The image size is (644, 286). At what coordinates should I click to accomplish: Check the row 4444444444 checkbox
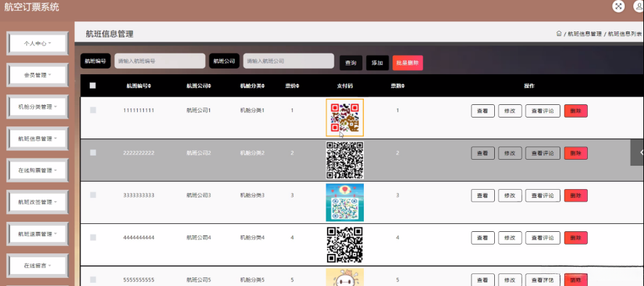click(x=93, y=238)
